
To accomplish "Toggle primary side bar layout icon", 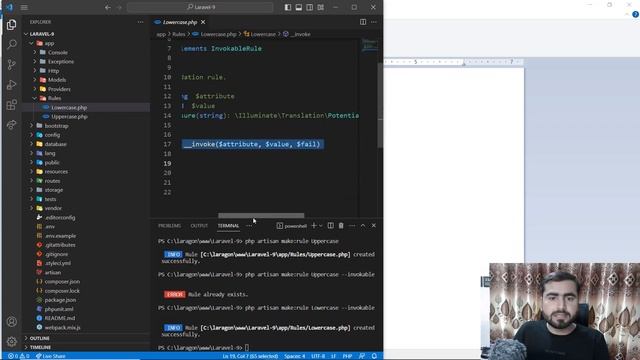I will coord(288,7).
